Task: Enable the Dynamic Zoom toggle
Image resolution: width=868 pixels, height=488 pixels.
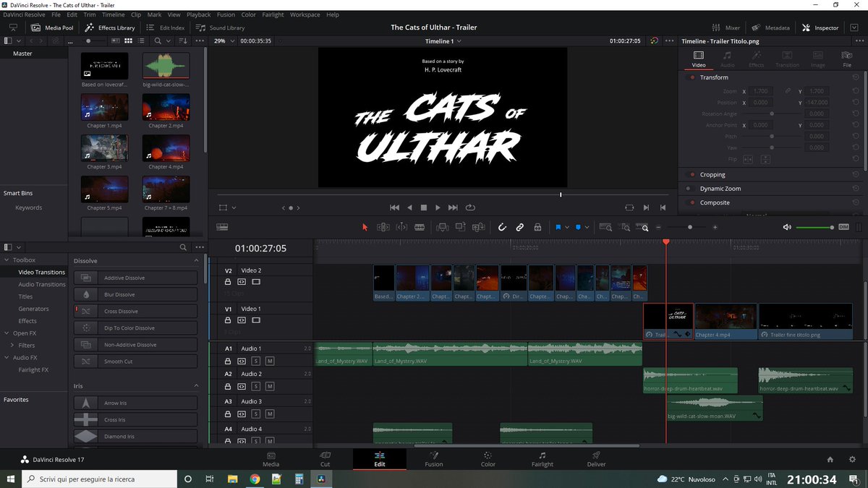Action: coord(692,189)
